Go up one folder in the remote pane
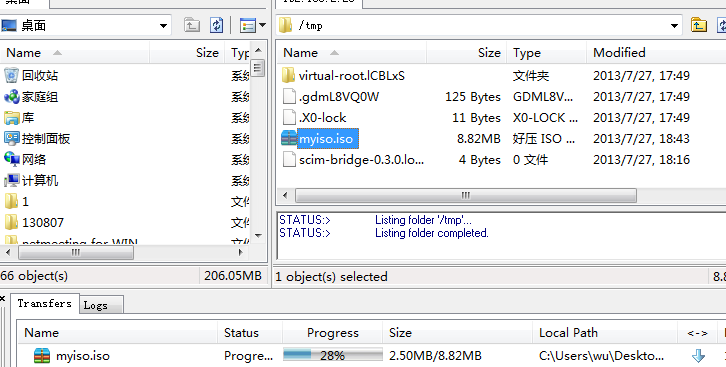 pyautogui.click(x=698, y=25)
